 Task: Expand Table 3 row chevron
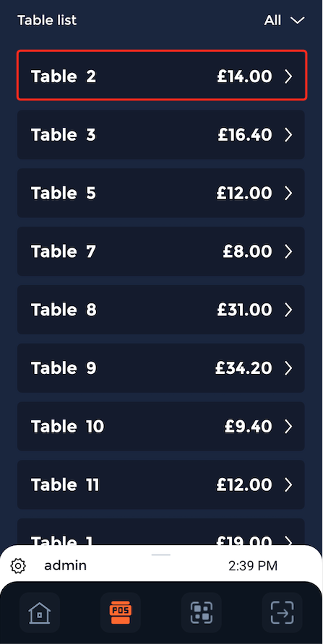(288, 135)
